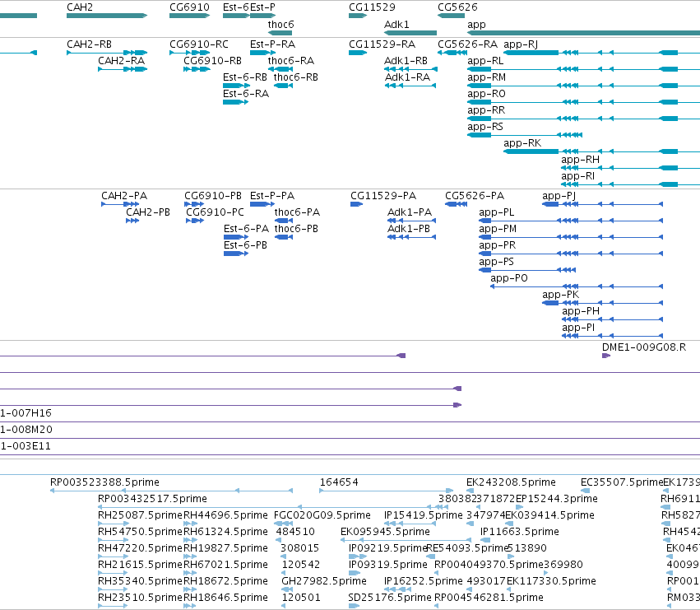Click the app-RH transcript label
Screen dimensions: 700x610
(580, 160)
